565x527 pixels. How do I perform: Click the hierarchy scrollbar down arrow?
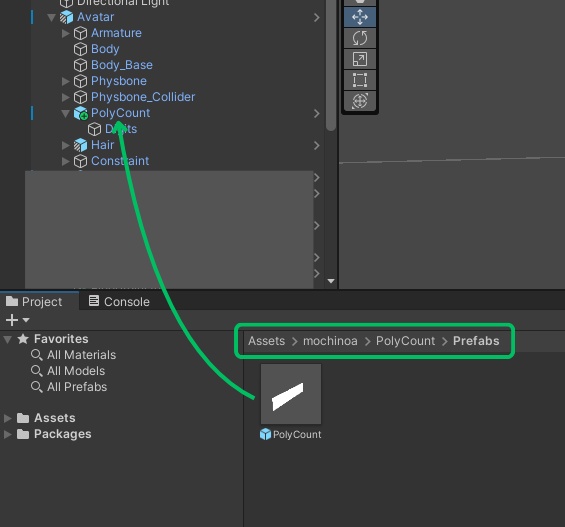coord(331,281)
